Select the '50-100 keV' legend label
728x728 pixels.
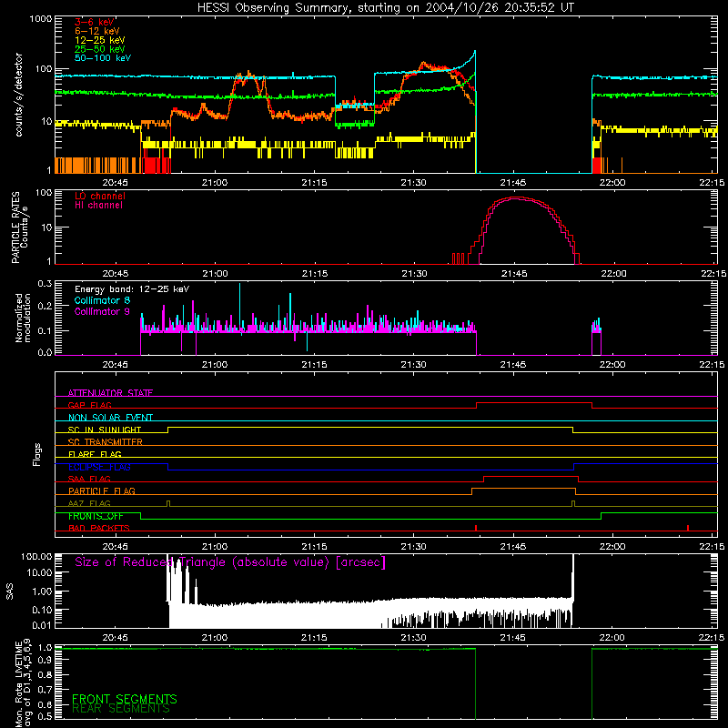pyautogui.click(x=103, y=58)
